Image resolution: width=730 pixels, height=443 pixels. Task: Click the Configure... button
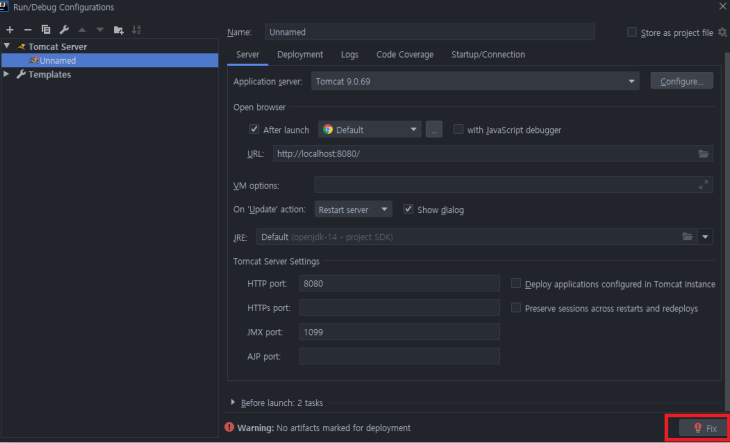[x=682, y=81]
